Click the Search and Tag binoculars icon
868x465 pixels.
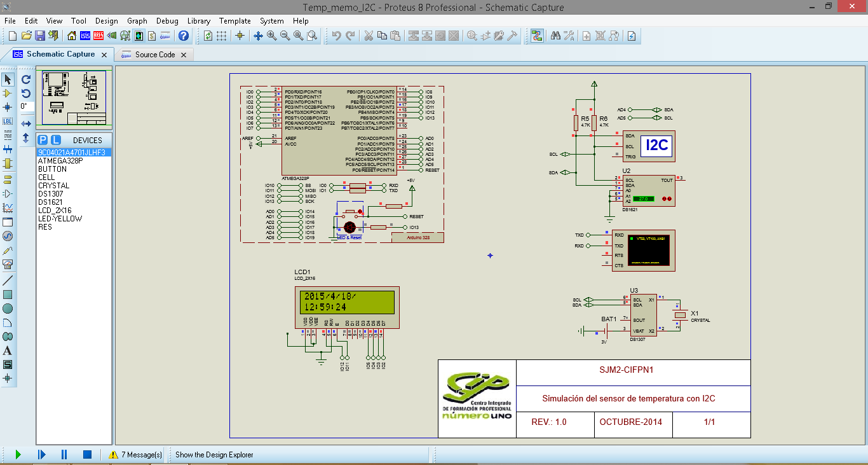pyautogui.click(x=555, y=36)
